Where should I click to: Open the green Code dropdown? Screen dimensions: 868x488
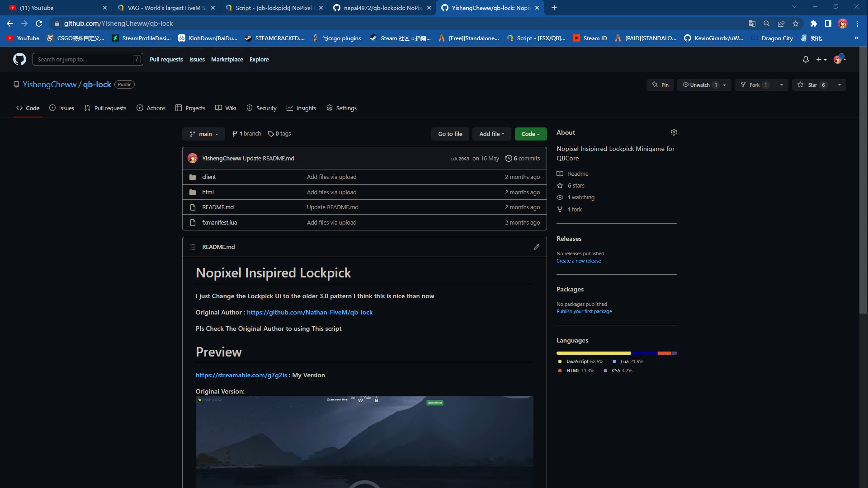[531, 134]
